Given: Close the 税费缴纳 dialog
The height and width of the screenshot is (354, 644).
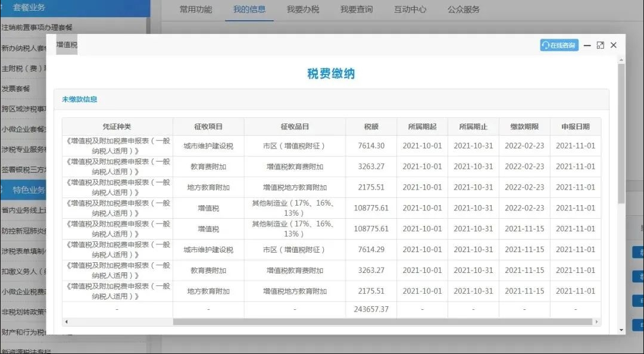Looking at the screenshot, I should (x=614, y=45).
